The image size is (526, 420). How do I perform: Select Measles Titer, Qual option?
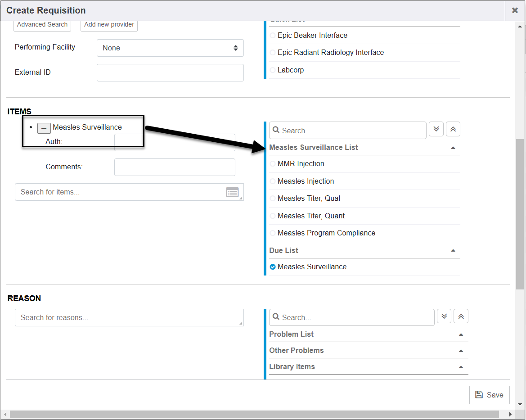coord(309,199)
